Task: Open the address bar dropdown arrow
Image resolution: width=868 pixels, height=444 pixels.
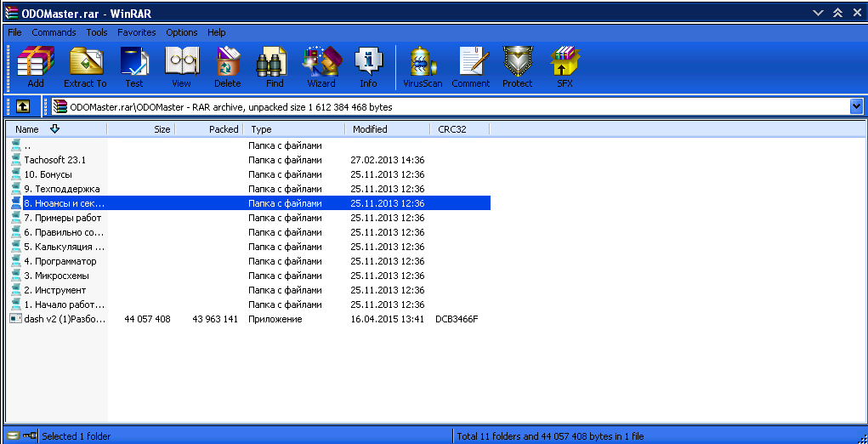Action: 856,106
